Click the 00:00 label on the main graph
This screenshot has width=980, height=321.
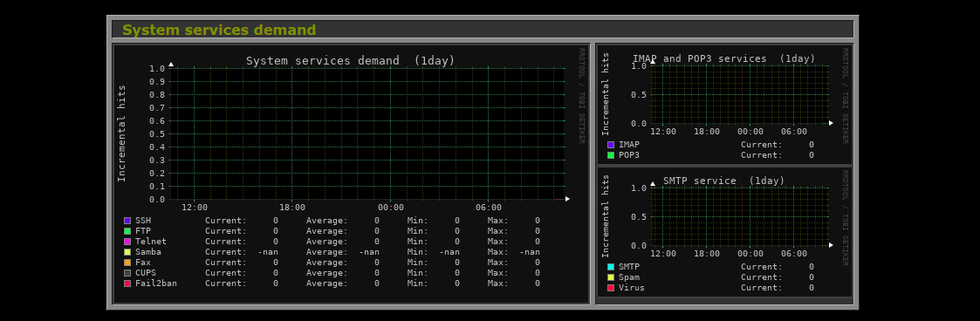point(391,208)
